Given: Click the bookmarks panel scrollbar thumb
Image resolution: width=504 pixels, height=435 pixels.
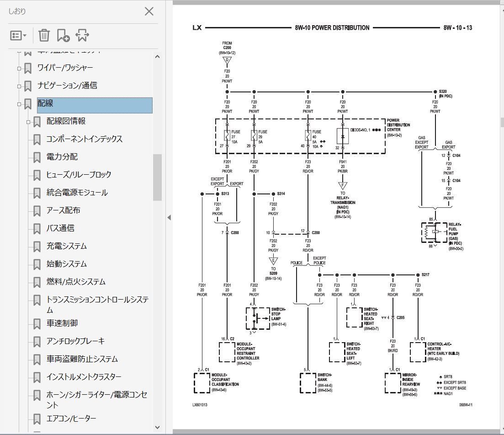Looking at the screenshot, I should (x=157, y=177).
